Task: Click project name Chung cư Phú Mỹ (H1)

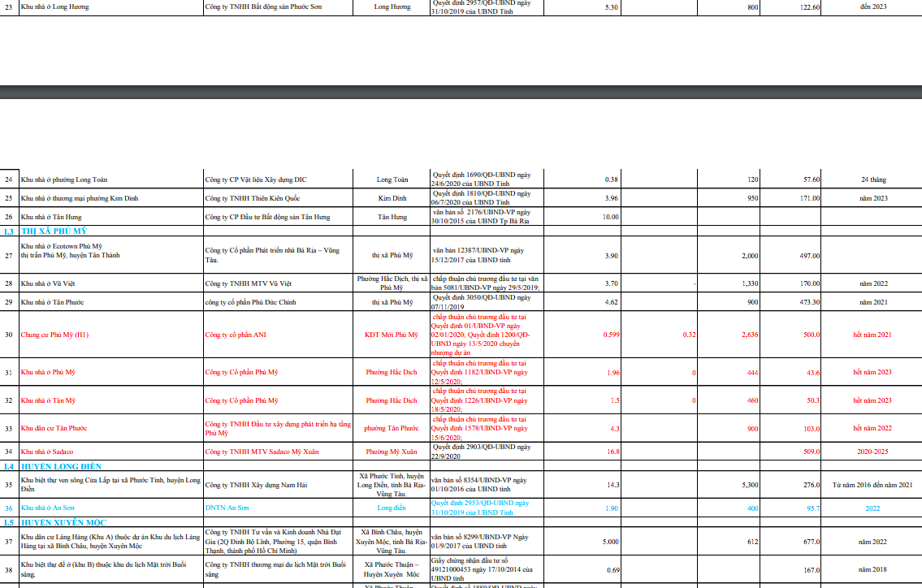Action: [54, 335]
